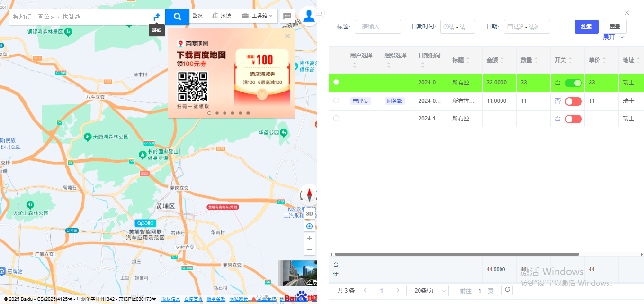Screen dimensions: 644x304
Task: Click the blue 搜索 button
Action: [586, 27]
